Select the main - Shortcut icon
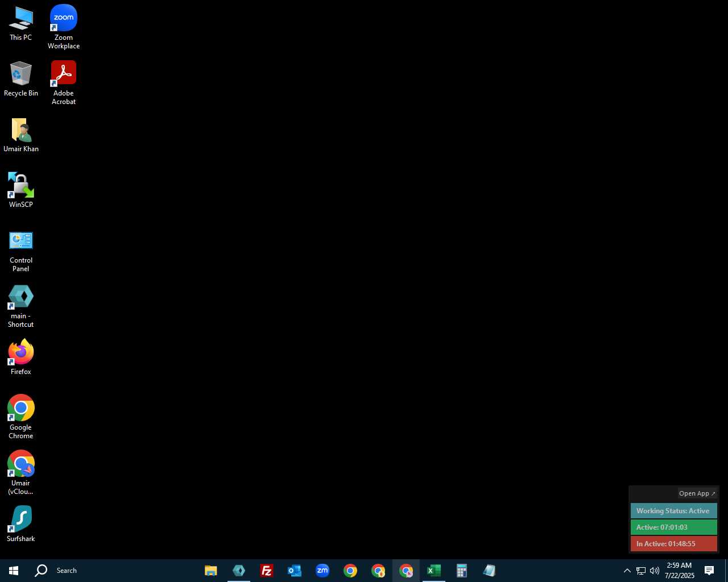This screenshot has height=582, width=728. [21, 306]
